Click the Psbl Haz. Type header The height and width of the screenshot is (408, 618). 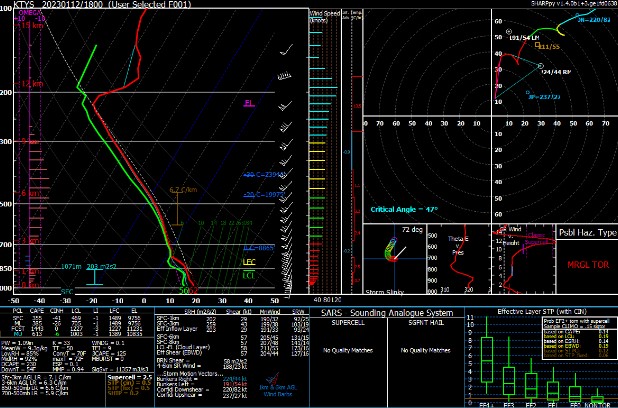click(587, 233)
